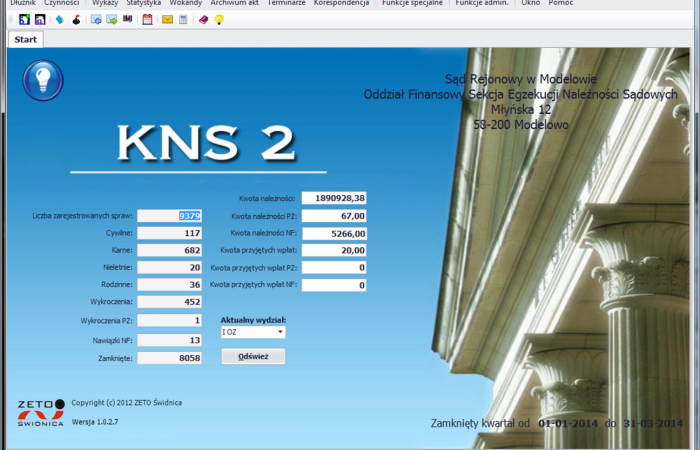Click the Liczba zarejestrowanych spraw field

(x=169, y=216)
